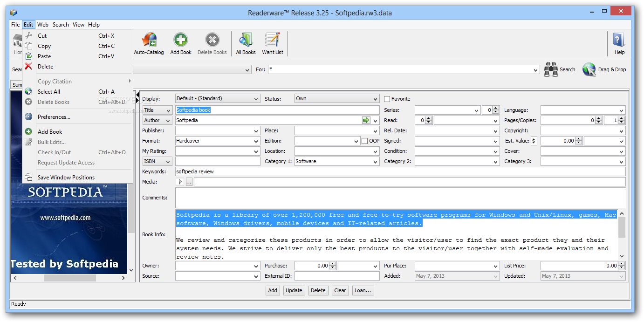
Task: Click the Select All globe icon in menu
Action: point(28,91)
